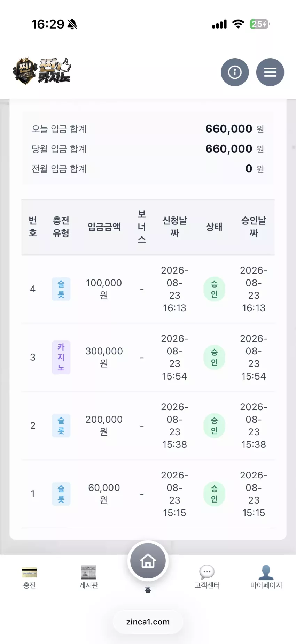Select the 신청날짜 column header

[174, 227]
